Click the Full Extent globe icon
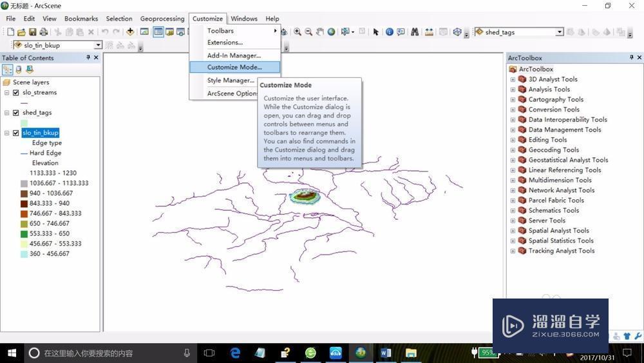The height and width of the screenshot is (363, 644). 331,32
